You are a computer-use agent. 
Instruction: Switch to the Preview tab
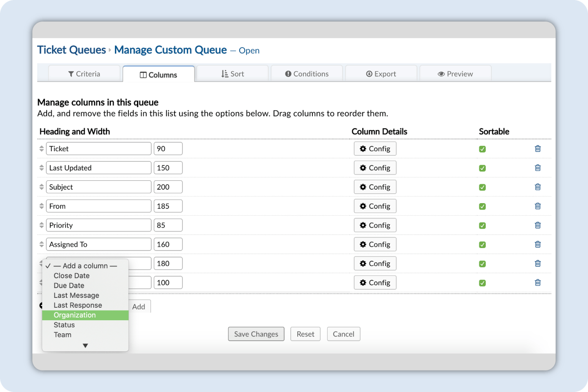tap(455, 74)
